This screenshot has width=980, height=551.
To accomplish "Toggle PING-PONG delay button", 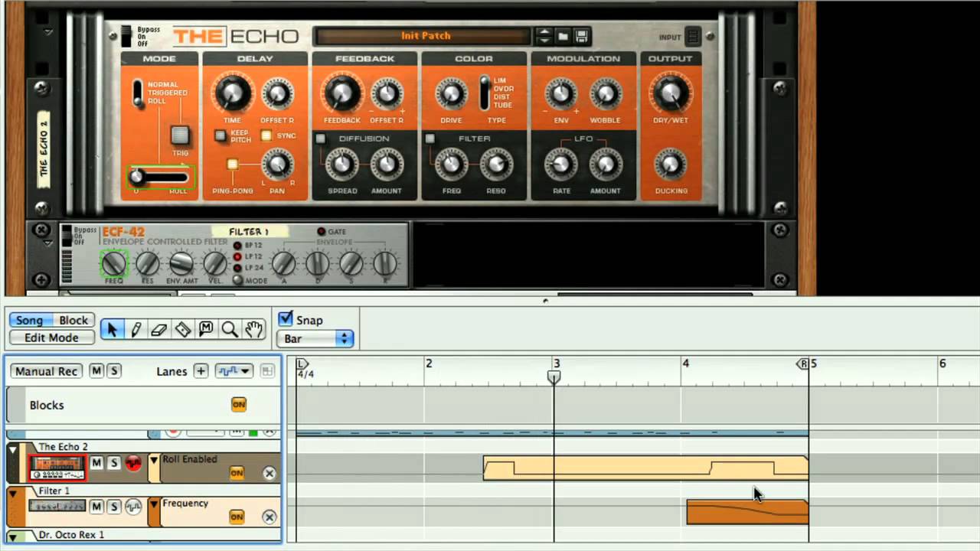I will pos(232,165).
